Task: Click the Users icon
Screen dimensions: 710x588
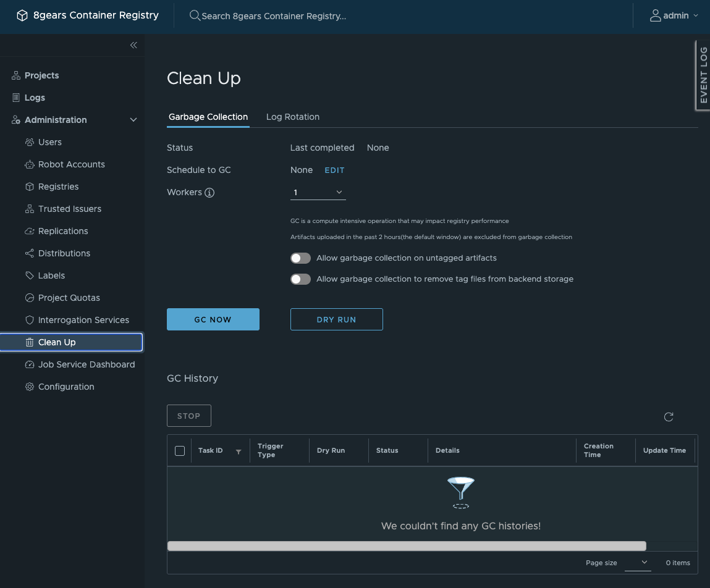Action: tap(30, 142)
